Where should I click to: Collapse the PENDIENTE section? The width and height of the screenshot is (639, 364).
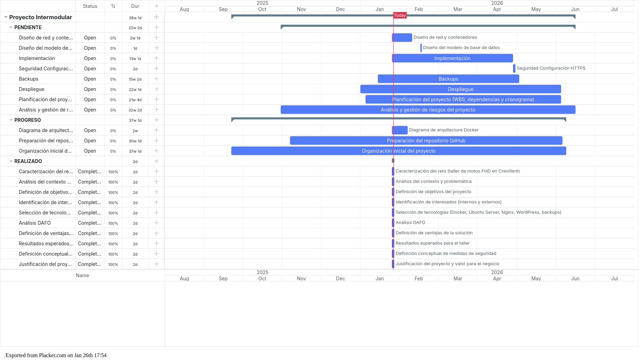[10, 27]
